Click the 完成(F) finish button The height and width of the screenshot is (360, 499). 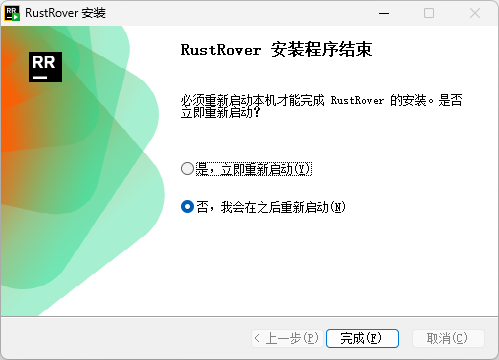362,338
